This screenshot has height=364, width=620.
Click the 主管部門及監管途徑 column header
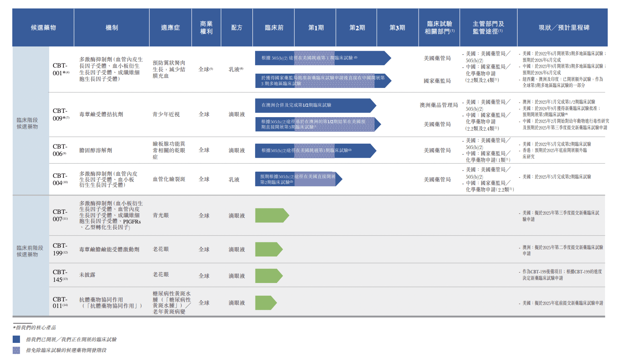point(488,28)
